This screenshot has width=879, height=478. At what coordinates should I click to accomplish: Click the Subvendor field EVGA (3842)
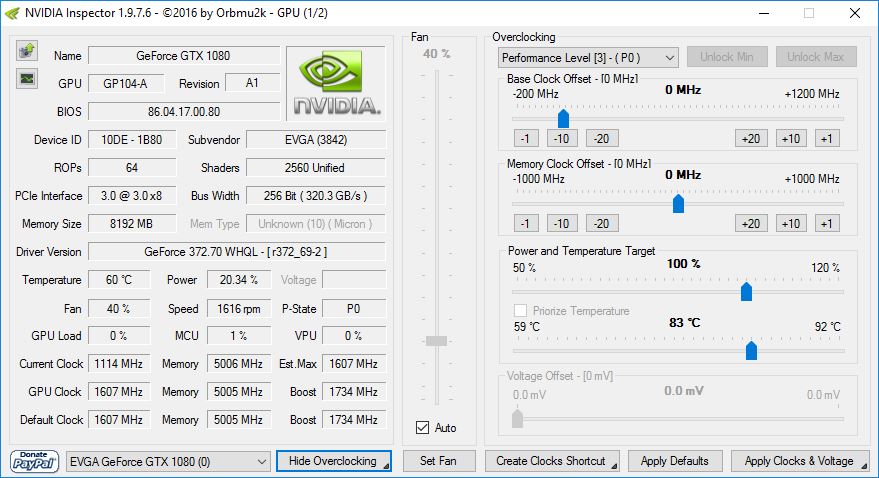click(316, 140)
